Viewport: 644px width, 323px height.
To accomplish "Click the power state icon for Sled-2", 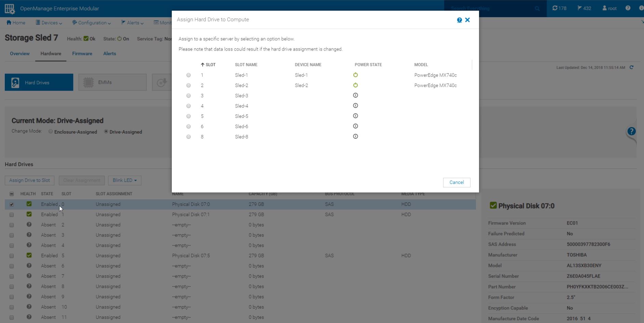I will click(x=355, y=85).
